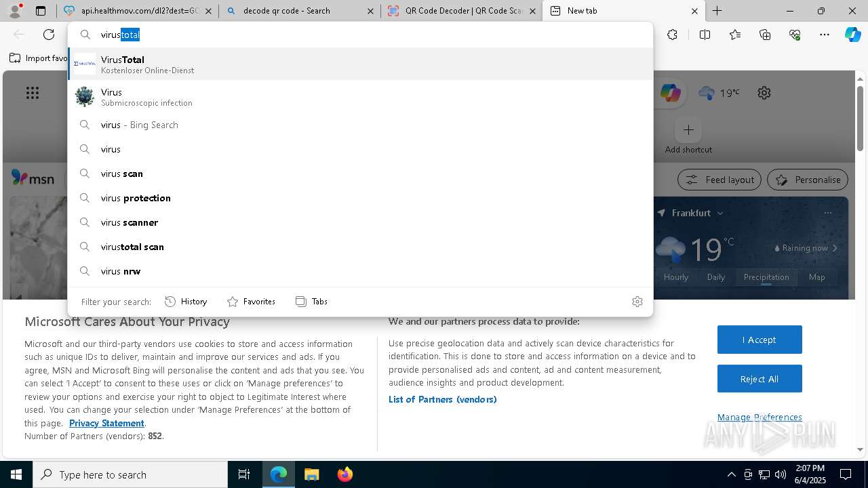Screen dimensions: 868x488
Task: Launch Firefox from the taskbar
Action: tap(344, 474)
